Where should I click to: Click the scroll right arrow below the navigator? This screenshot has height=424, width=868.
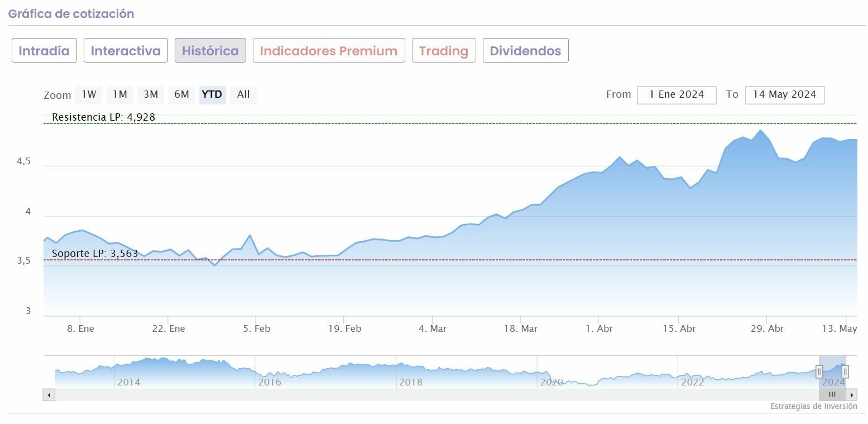(852, 395)
